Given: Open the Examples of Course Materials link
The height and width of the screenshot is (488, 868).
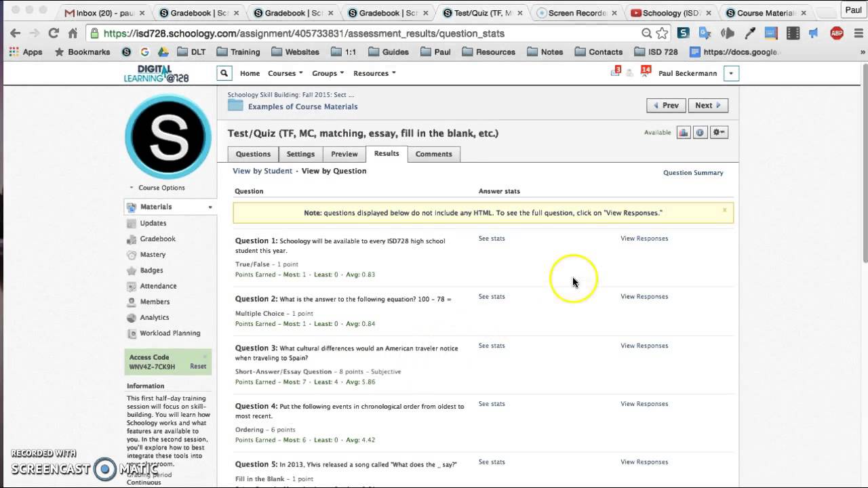Looking at the screenshot, I should point(302,106).
